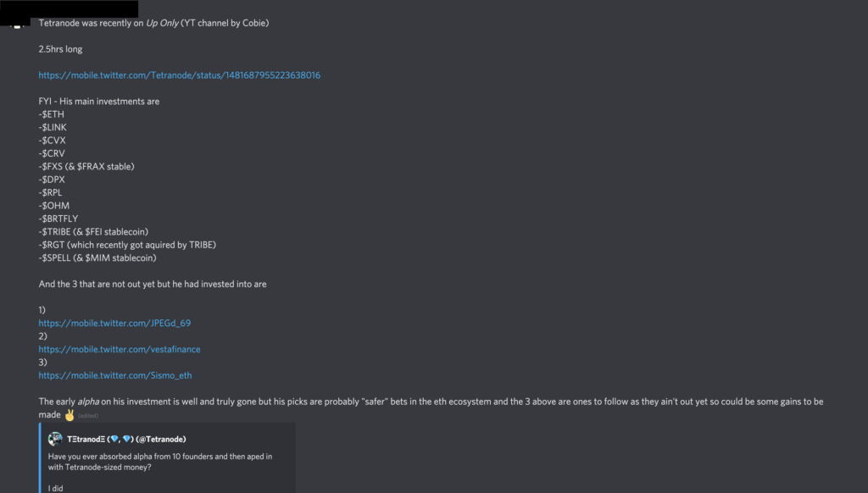Image resolution: width=868 pixels, height=493 pixels.
Task: Click the $ETH entry in the investments list
Action: tap(49, 114)
